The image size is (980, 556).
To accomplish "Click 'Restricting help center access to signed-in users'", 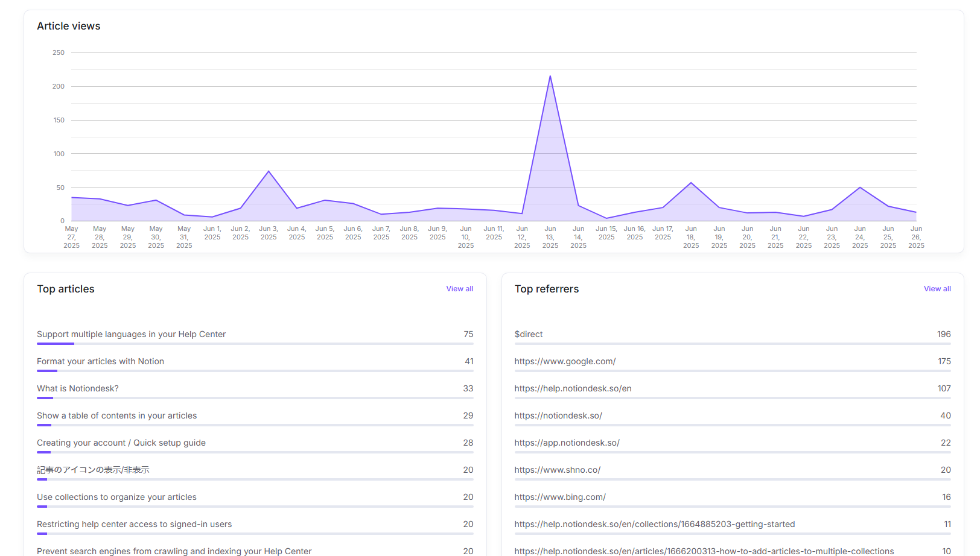I will click(x=134, y=524).
